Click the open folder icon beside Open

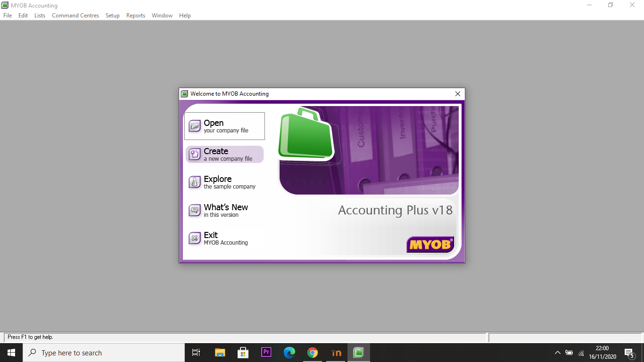[x=195, y=126]
